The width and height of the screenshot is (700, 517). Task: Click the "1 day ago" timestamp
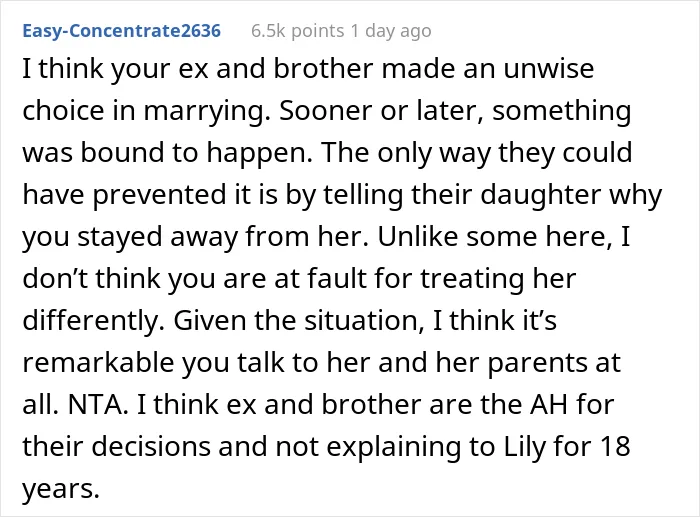coord(391,31)
